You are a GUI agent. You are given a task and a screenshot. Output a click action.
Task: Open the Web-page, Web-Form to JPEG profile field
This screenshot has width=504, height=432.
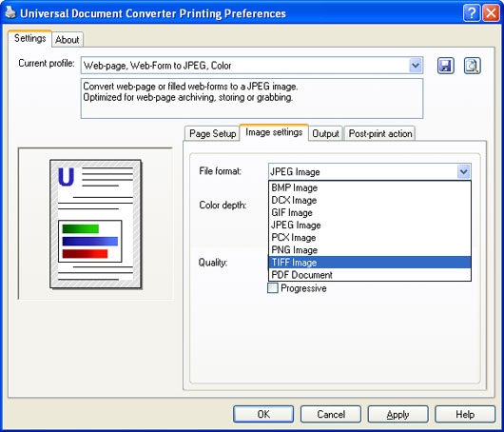[252, 66]
